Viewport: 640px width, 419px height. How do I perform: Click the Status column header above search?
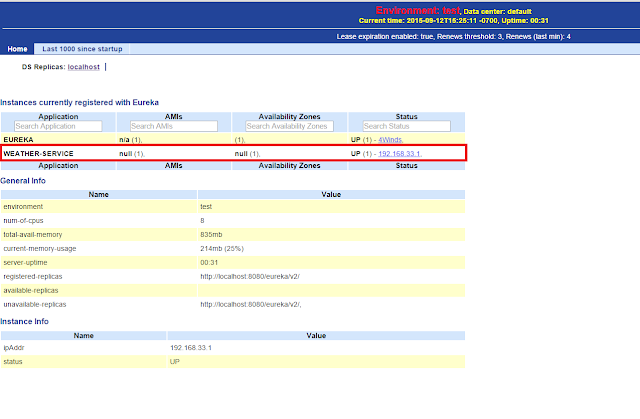407,117
